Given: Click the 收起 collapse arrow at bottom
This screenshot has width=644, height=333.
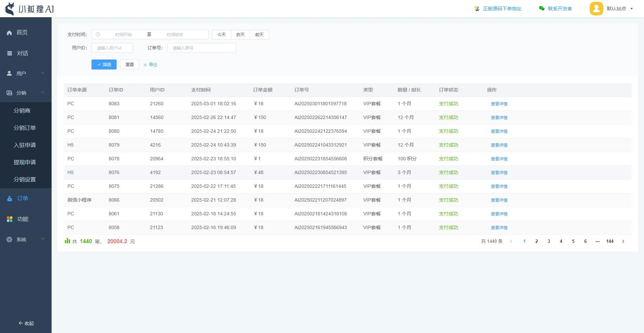Looking at the screenshot, I should [21, 323].
